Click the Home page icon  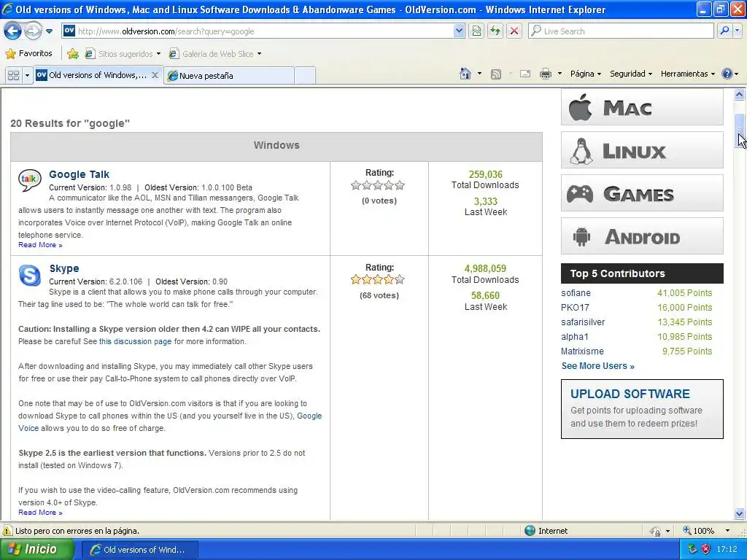(x=465, y=74)
